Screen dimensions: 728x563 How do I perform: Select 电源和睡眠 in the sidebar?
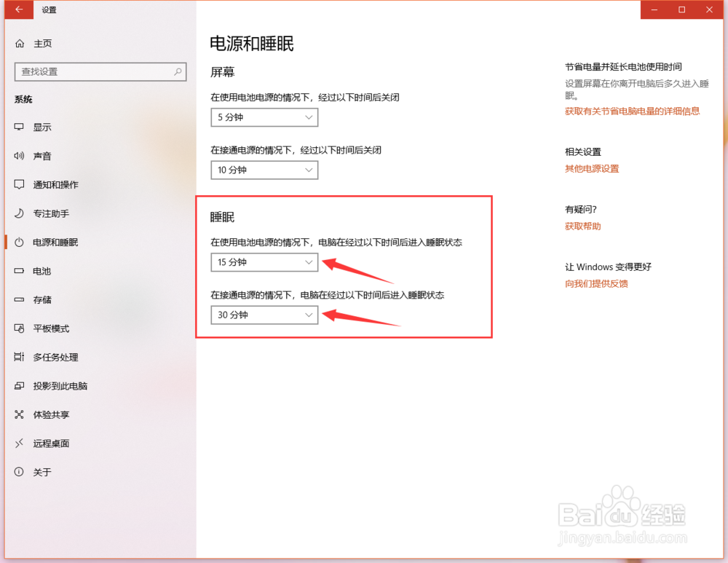[56, 243]
